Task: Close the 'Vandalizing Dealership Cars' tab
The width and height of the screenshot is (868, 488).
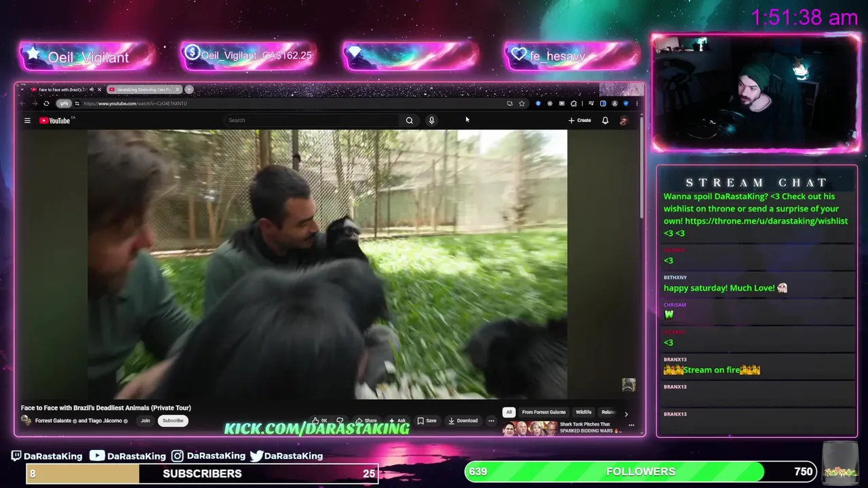Action: (x=178, y=89)
